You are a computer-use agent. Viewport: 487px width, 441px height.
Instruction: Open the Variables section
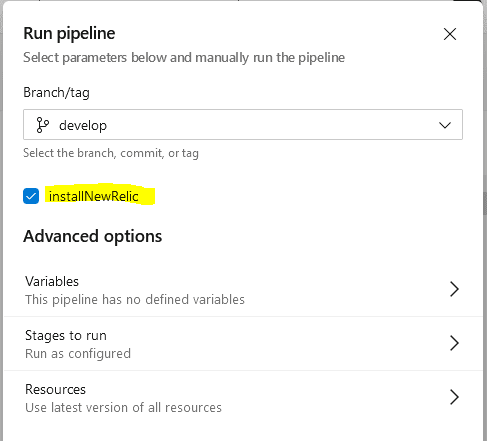[243, 290]
